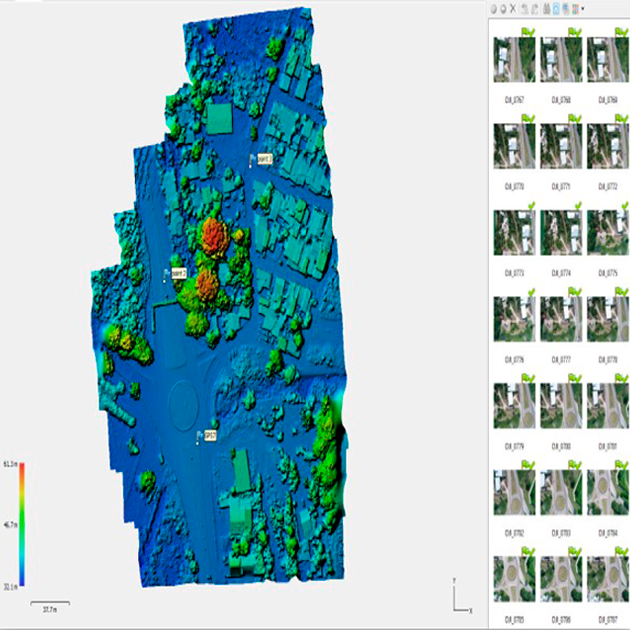
Task: Click the Enable Cameras icon in Photos toolbar
Action: click(x=492, y=8)
